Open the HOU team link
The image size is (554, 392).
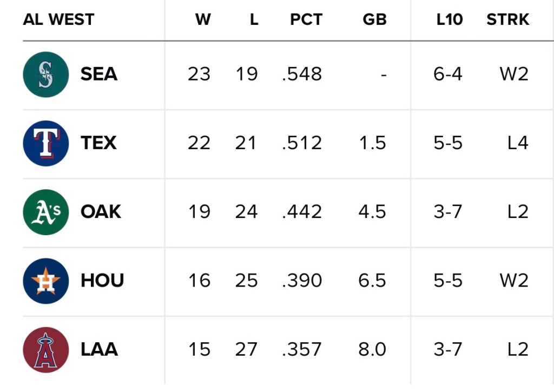(102, 281)
